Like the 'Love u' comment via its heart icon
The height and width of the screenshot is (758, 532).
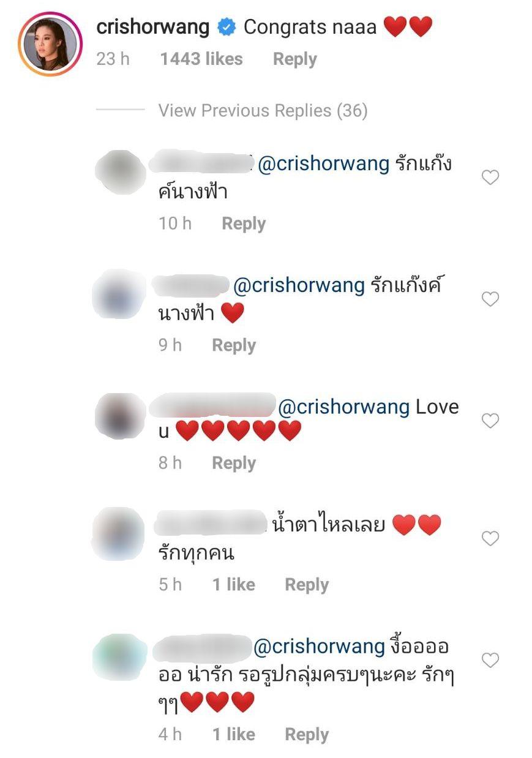[490, 421]
